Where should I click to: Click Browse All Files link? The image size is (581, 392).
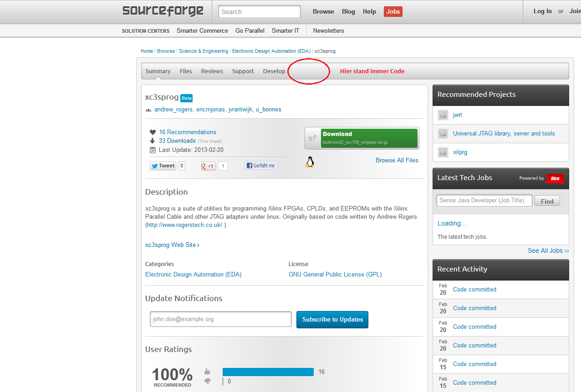tap(397, 160)
